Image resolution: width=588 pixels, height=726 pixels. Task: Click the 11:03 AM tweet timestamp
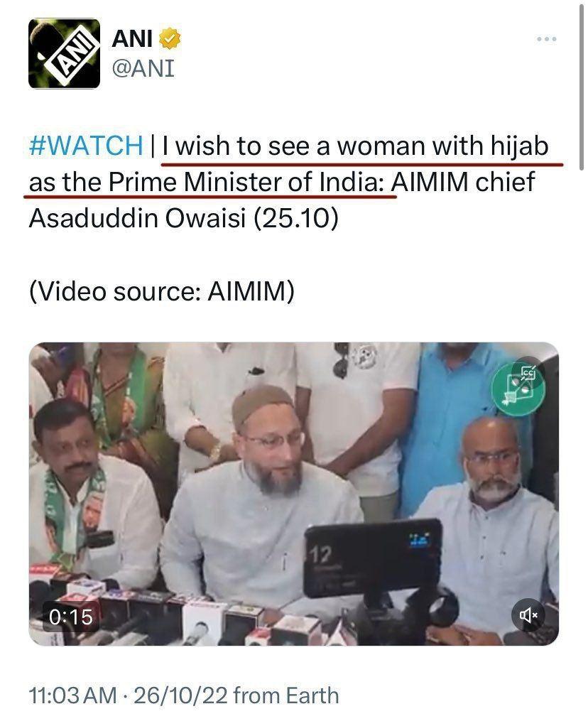pyautogui.click(x=72, y=695)
